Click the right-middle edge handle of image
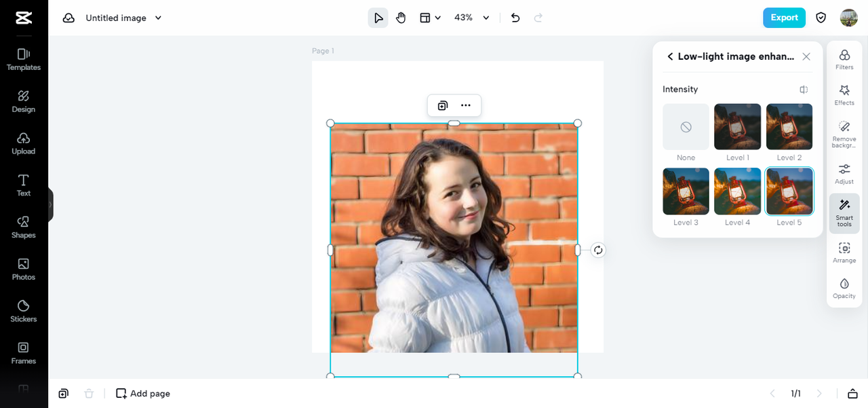The width and height of the screenshot is (868, 408). coord(578,250)
